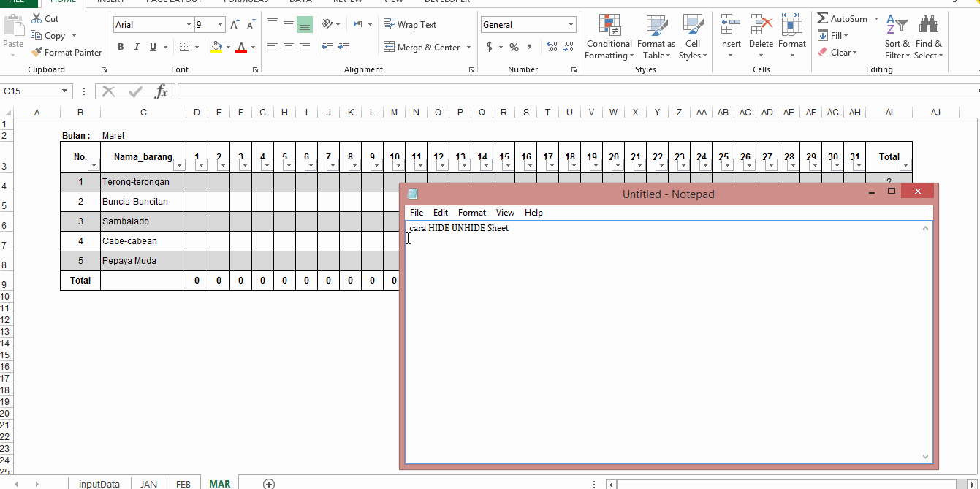Screen dimensions: 980x489
Task: Toggle italic formatting
Action: [136, 46]
